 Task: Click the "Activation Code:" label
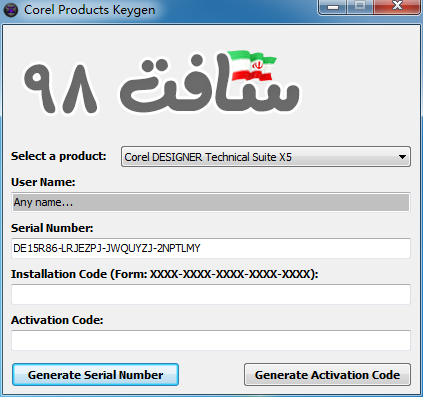[x=57, y=320]
